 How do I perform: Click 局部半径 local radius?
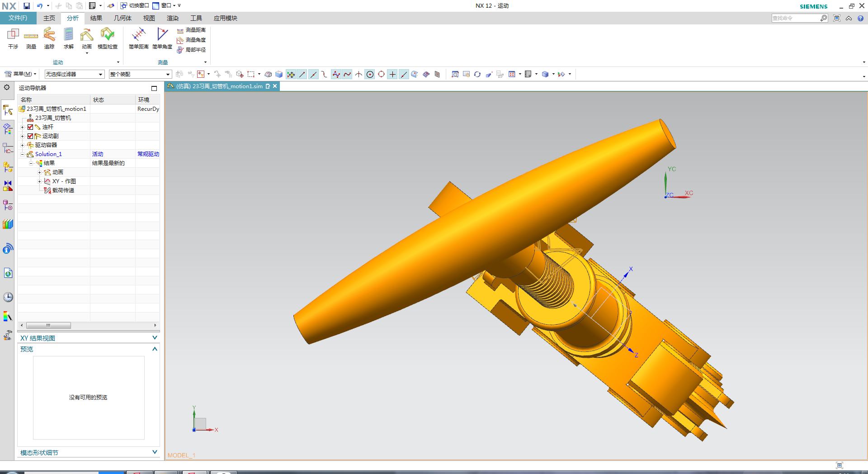tap(191, 50)
